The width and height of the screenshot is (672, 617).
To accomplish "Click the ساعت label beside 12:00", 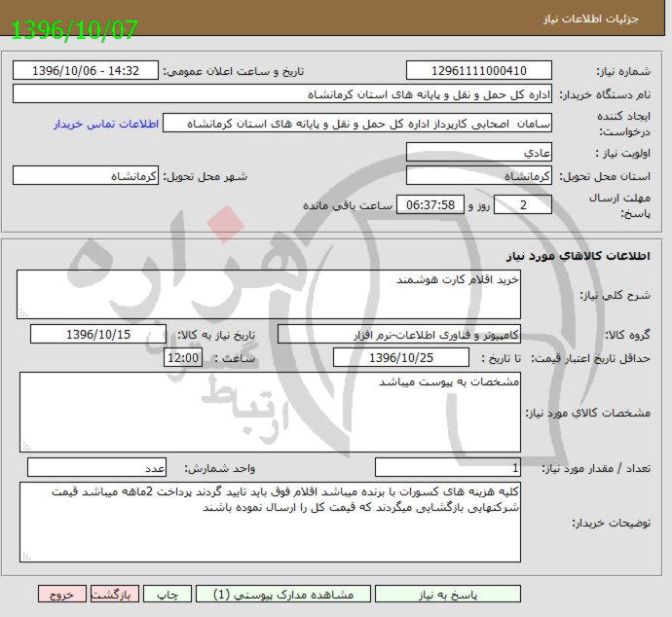I will [235, 358].
